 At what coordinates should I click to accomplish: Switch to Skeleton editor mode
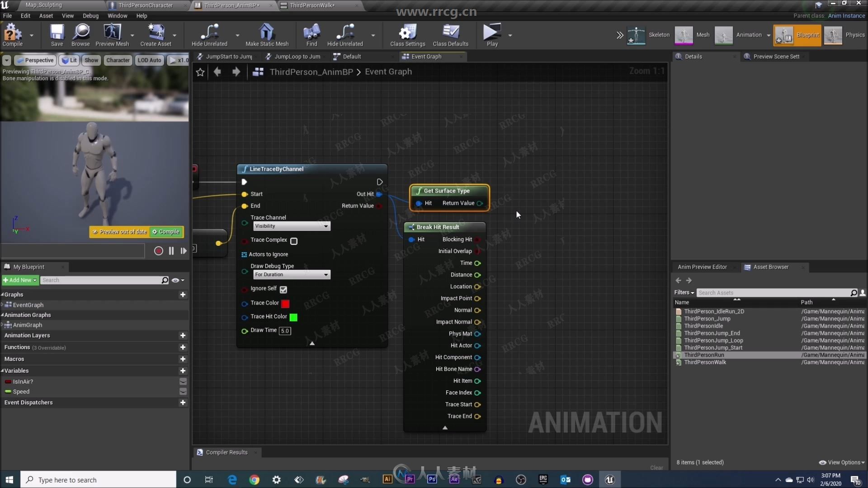(x=649, y=35)
